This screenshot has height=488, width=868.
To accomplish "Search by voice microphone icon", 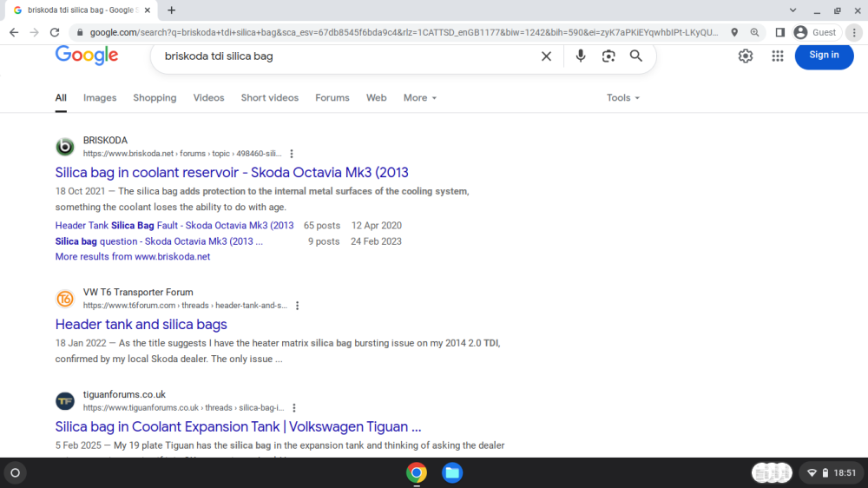I will (580, 56).
